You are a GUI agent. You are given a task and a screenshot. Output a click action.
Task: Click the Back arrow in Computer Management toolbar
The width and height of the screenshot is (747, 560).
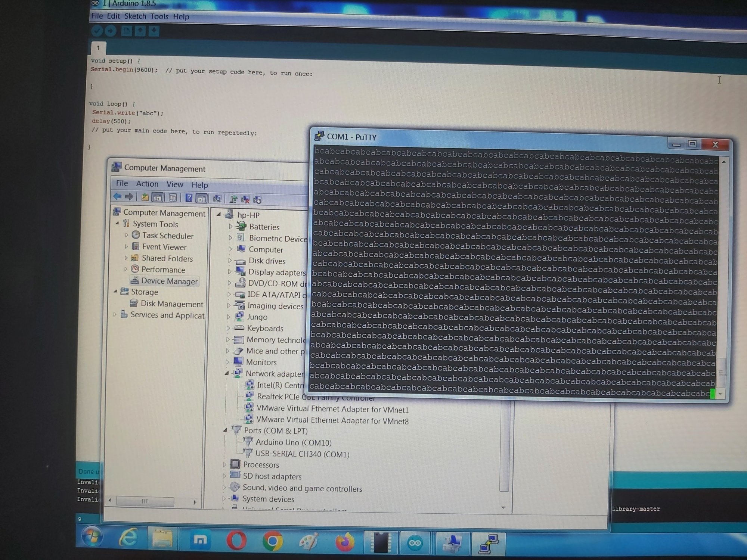[117, 196]
